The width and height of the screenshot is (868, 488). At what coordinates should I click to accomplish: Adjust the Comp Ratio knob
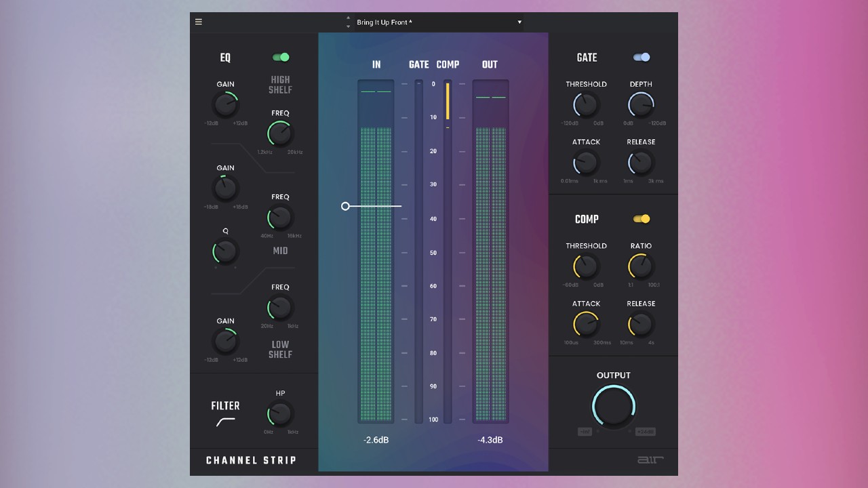(639, 266)
